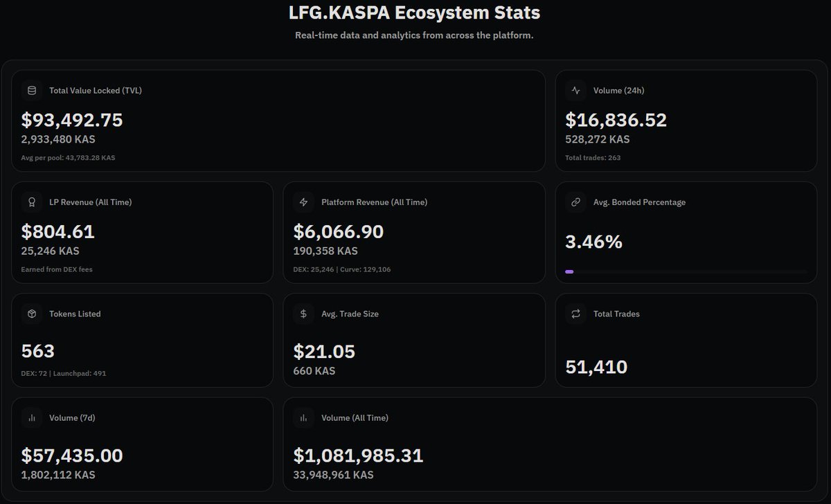Screen dimensions: 831x504
Task: Click the $6,066.90 platform revenue value
Action: [339, 232]
